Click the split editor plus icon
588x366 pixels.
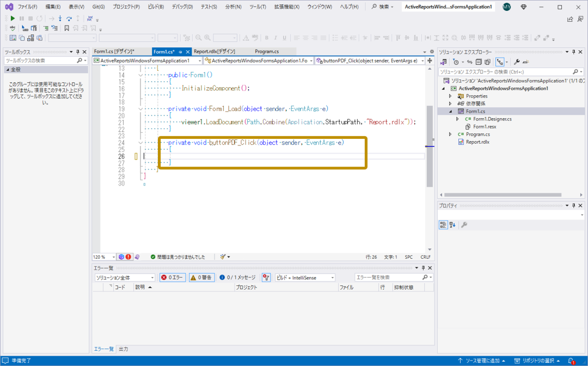430,60
